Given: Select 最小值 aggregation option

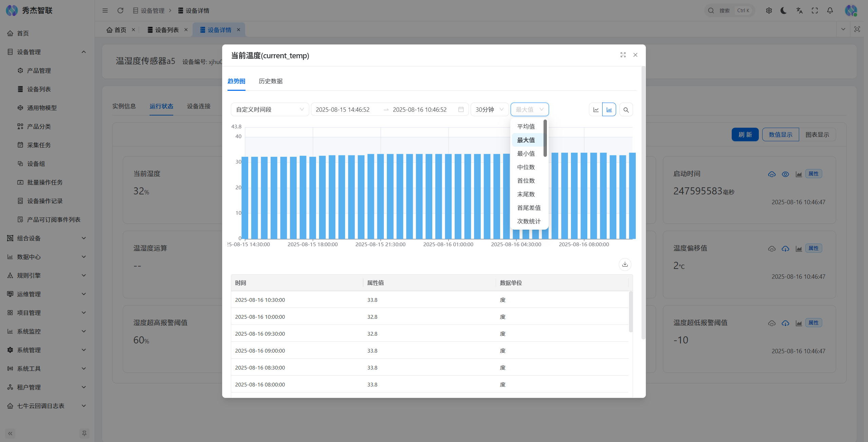Looking at the screenshot, I should click(x=526, y=153).
